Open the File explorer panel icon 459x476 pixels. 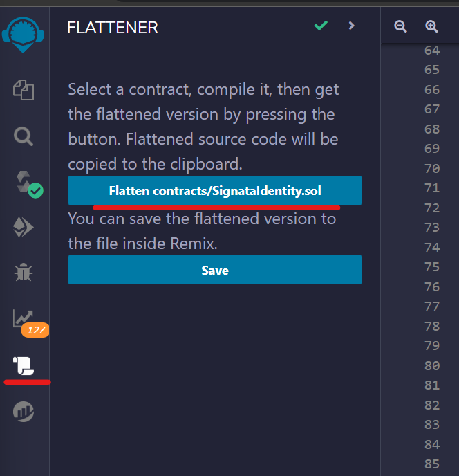coord(24,90)
